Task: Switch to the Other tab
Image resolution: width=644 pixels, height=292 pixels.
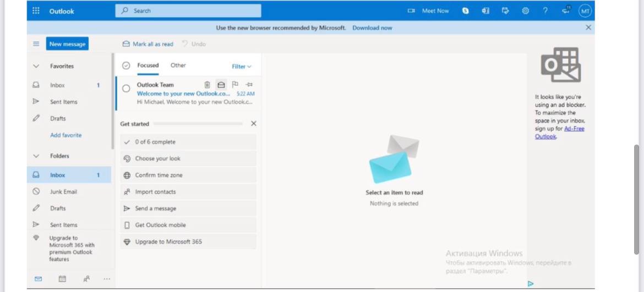Action: pos(178,65)
